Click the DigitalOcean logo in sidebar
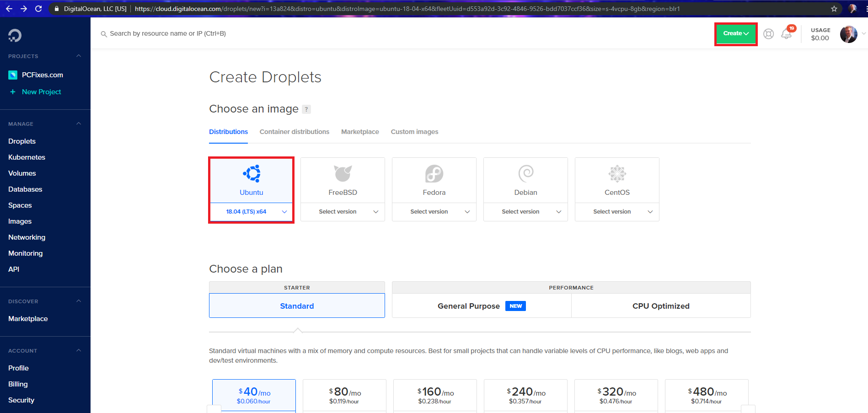868x413 pixels. (x=15, y=35)
